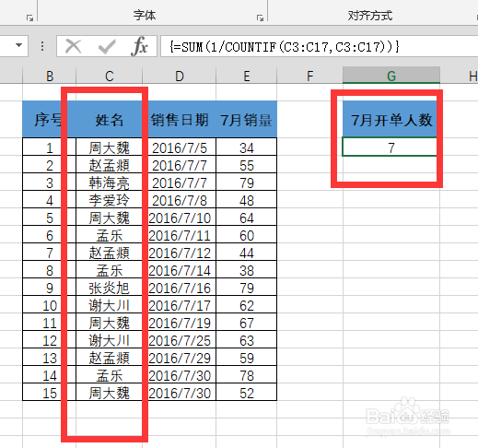478x448 pixels.
Task: Select column C header
Action: pyautogui.click(x=110, y=76)
